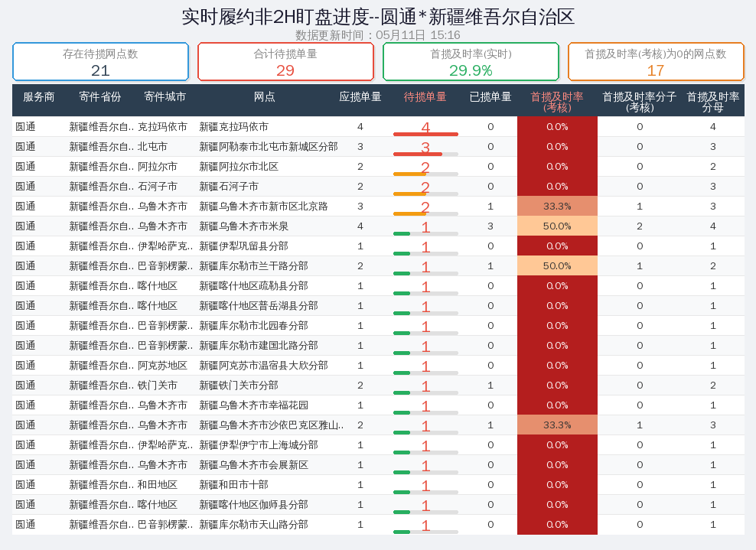Click the 克拉玛依市 city cell
The width and height of the screenshot is (756, 550).
162,127
